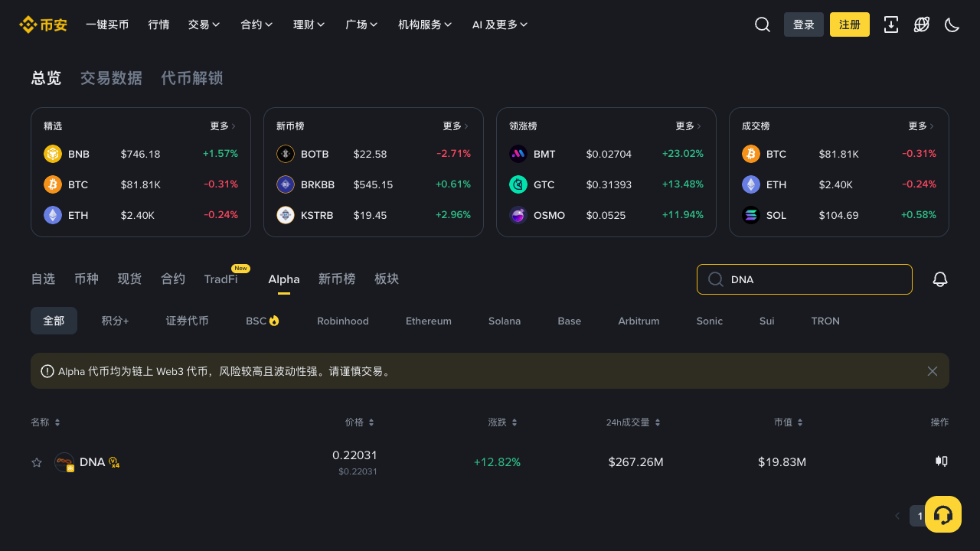Open customer support headset button

(943, 514)
